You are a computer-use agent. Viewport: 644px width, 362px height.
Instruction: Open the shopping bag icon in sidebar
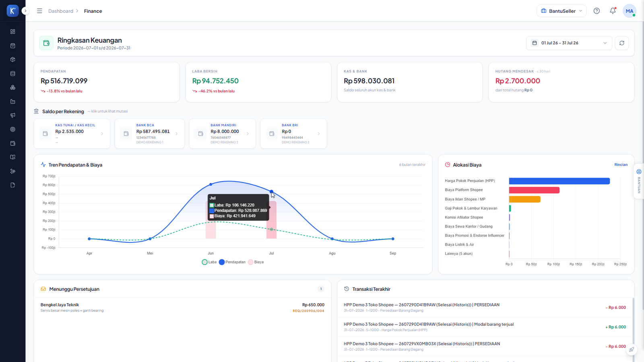13,46
